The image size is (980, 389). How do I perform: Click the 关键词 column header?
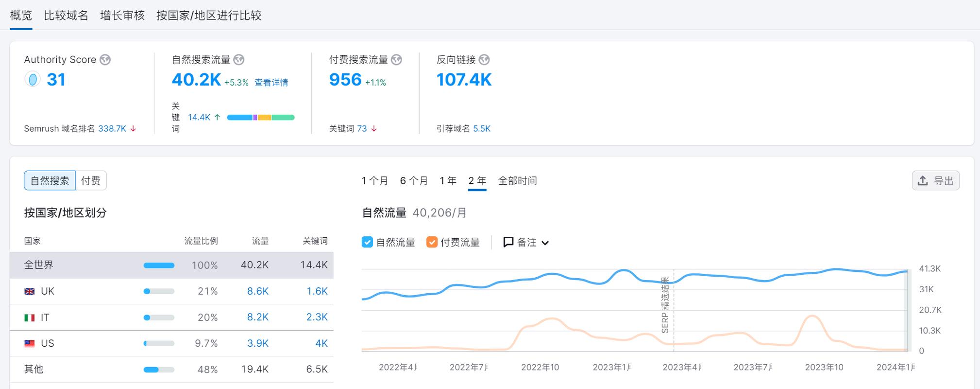click(x=315, y=241)
